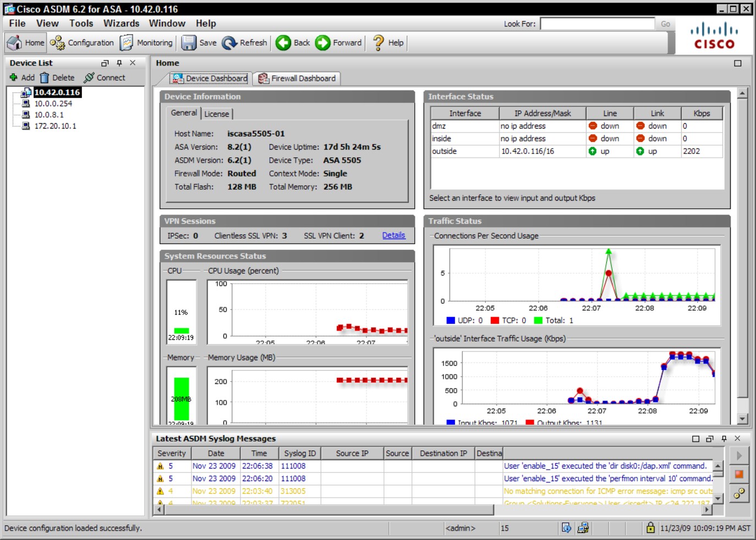756x540 pixels.
Task: Select device 10.42.0.116 in list
Action: pos(57,92)
